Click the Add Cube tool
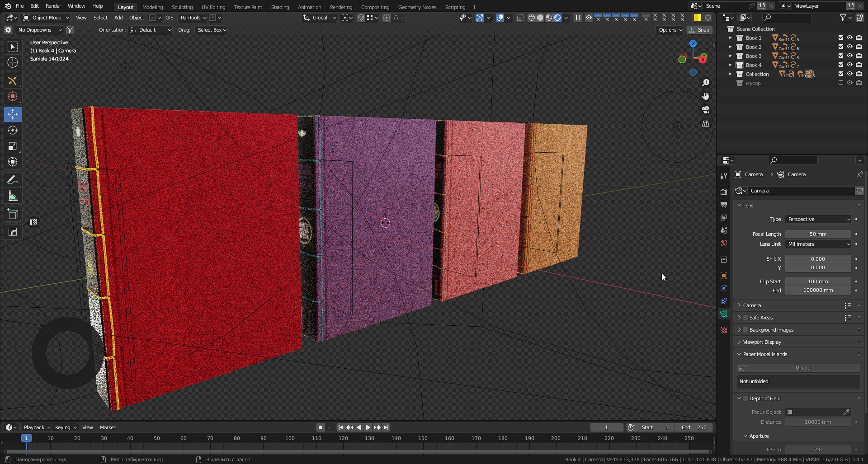The height and width of the screenshot is (464, 868). click(13, 214)
